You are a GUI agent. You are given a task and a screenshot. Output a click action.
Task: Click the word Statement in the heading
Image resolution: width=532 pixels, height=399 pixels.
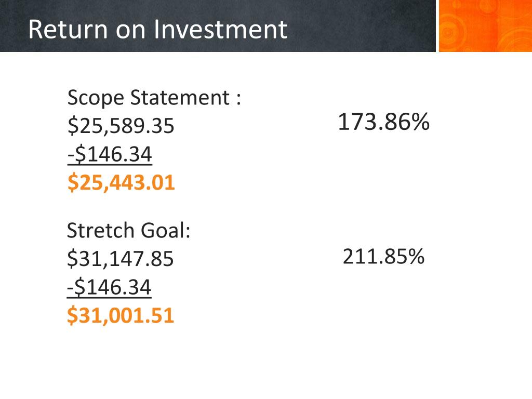tap(180, 98)
